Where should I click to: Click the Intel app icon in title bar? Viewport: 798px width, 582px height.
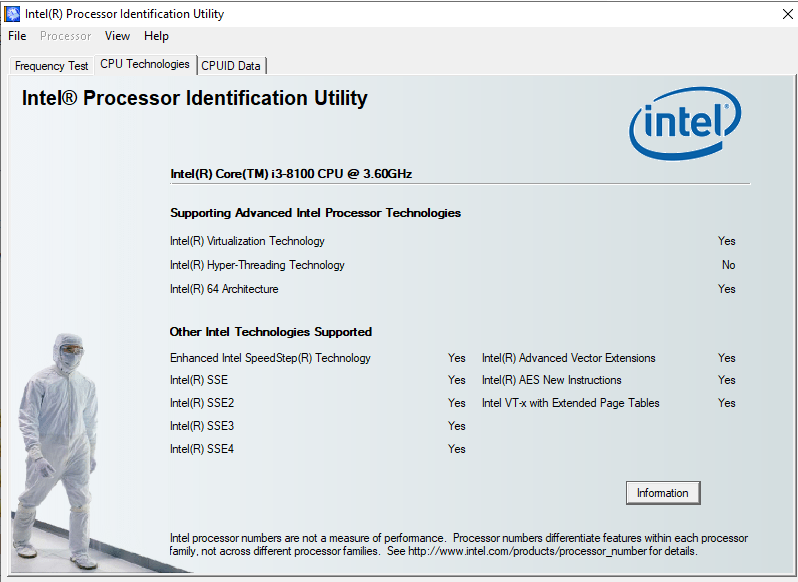(x=12, y=14)
